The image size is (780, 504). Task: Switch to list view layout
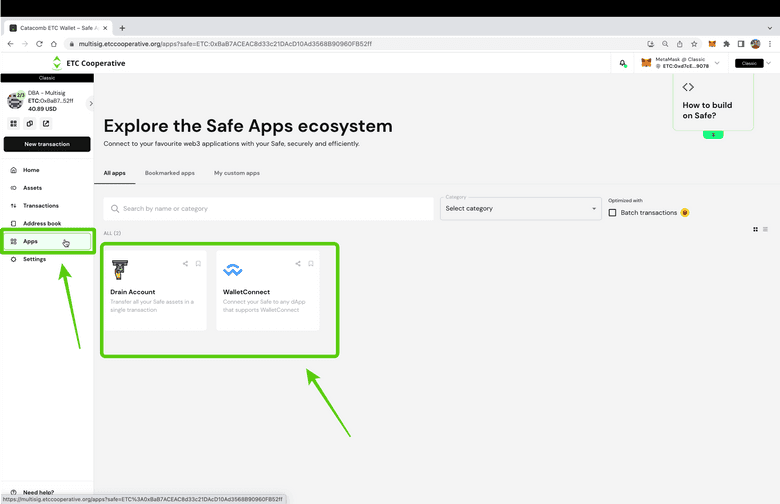tap(766, 229)
